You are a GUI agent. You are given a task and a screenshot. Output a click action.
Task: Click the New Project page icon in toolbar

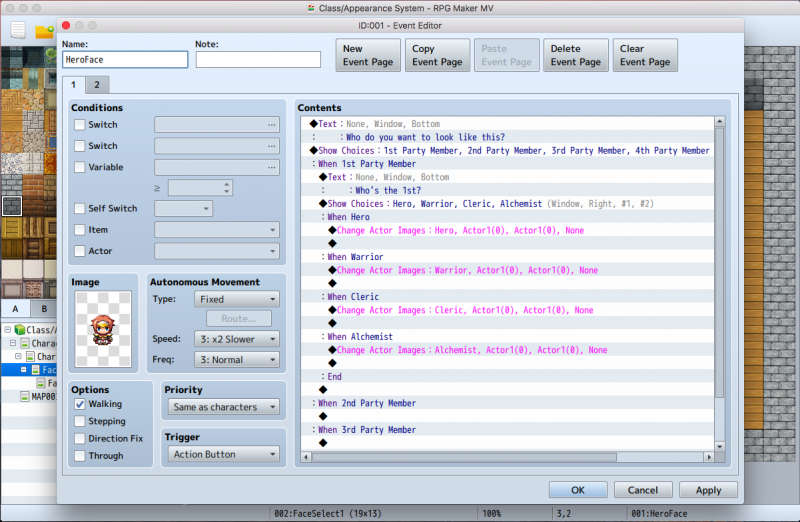18,30
